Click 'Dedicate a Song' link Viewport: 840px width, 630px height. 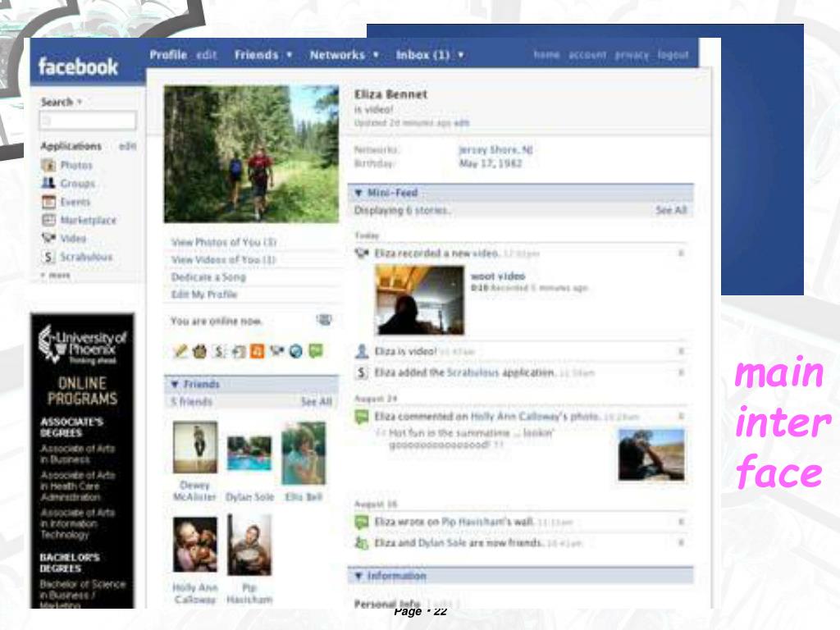[208, 277]
